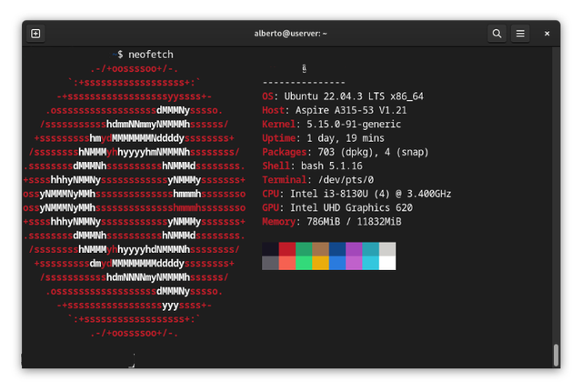This screenshot has height=392, width=582.
Task: Click the purple block in top row
Action: tap(354, 249)
